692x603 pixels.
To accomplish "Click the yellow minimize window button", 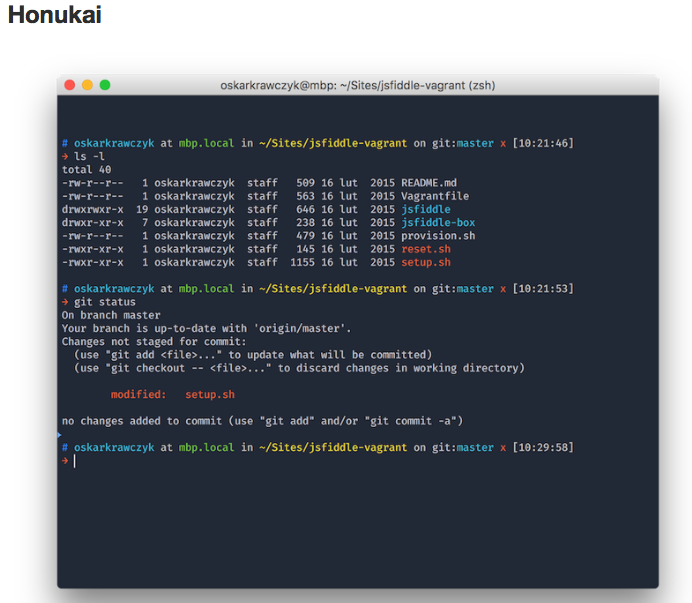I will click(x=87, y=85).
